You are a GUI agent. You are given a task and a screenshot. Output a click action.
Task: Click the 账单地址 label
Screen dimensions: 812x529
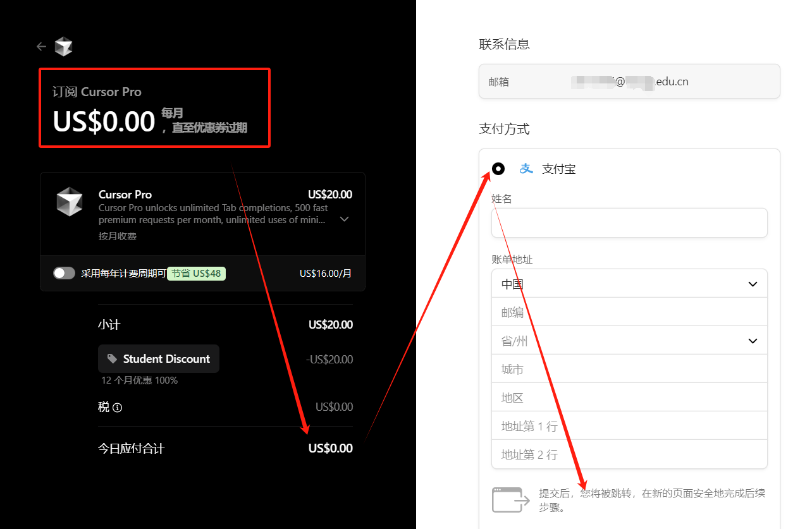tap(512, 260)
